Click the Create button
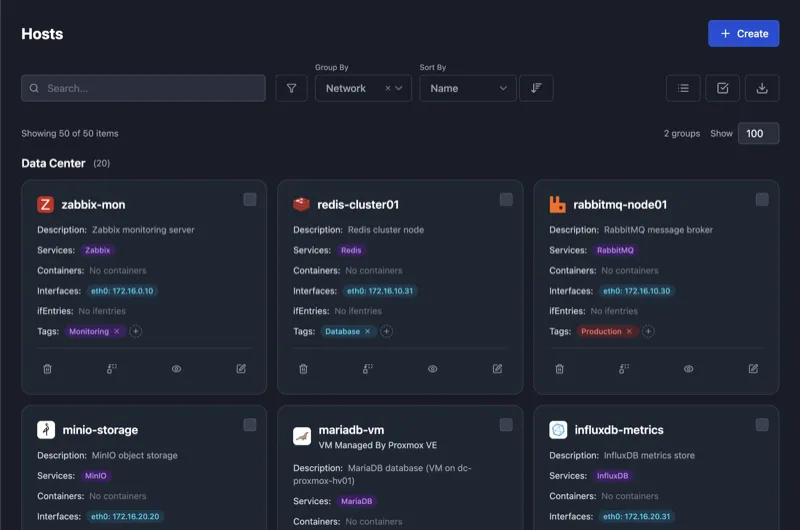 (743, 33)
